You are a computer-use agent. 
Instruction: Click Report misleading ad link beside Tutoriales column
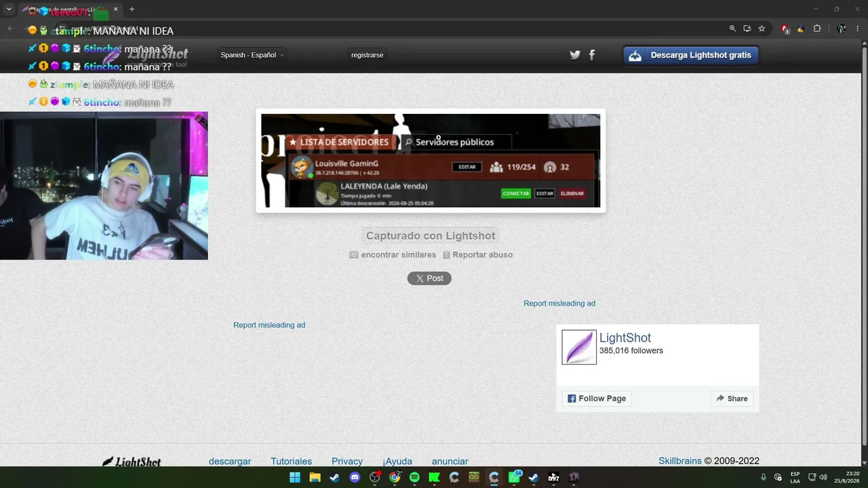coord(269,325)
